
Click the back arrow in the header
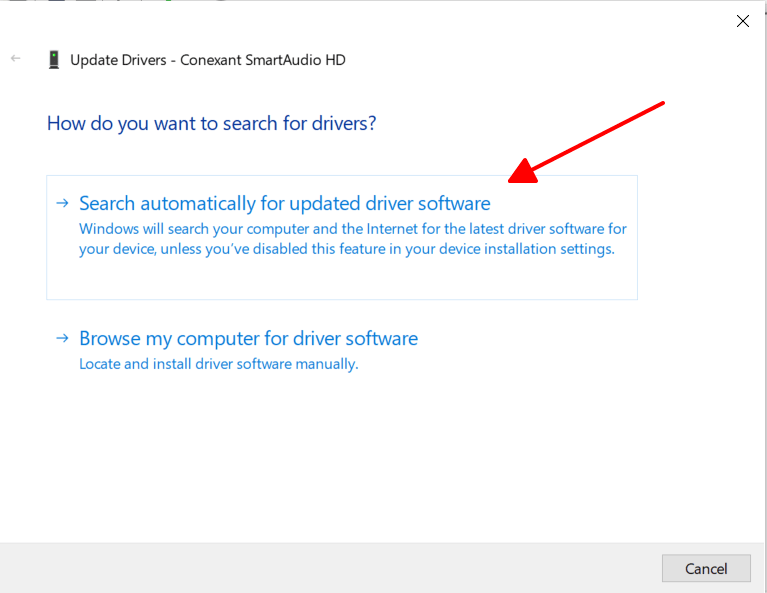coord(16,59)
